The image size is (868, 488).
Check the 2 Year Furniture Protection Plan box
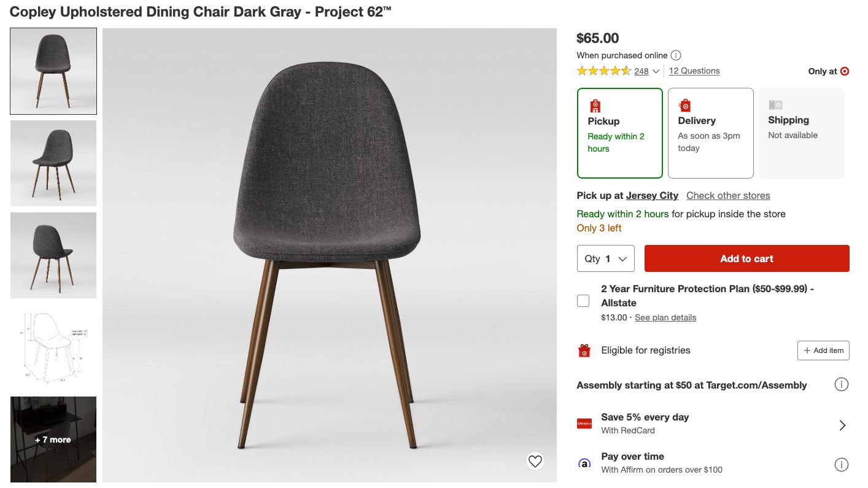pos(583,300)
